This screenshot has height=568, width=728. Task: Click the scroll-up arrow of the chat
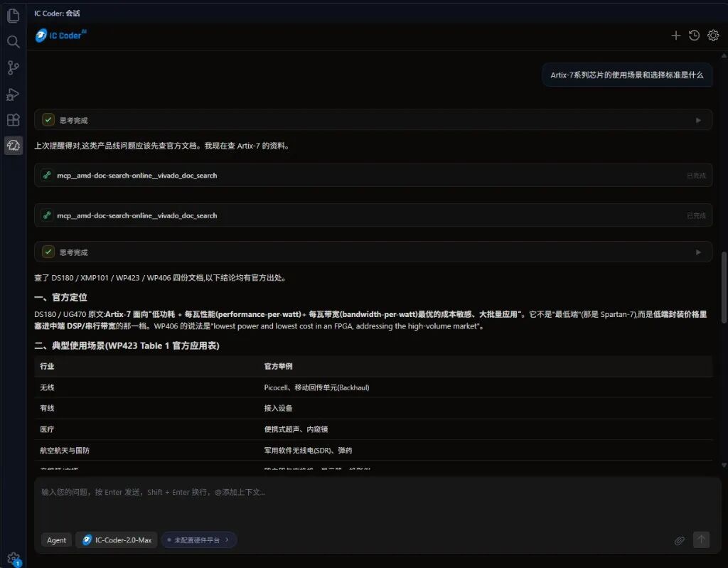(724, 55)
